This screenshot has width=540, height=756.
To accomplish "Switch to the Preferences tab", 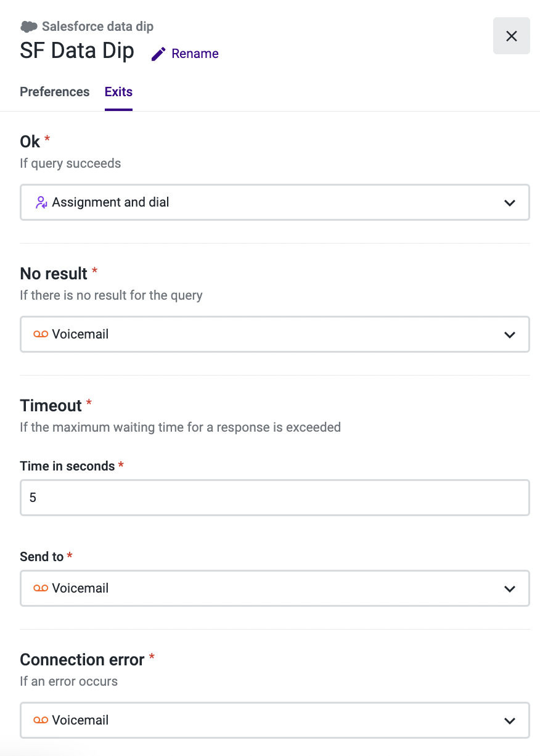I will pos(55,92).
